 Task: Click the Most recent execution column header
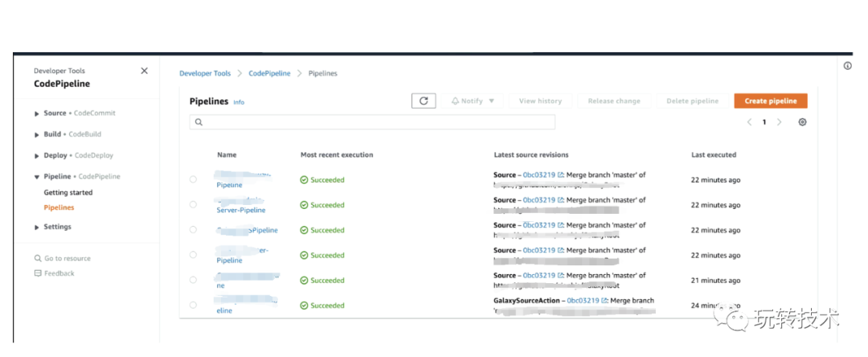337,155
